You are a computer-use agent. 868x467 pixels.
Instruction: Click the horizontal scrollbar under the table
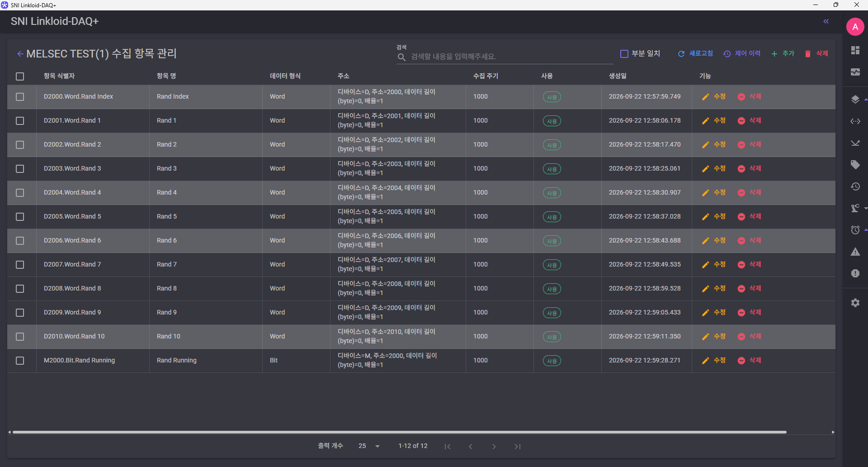coord(400,432)
